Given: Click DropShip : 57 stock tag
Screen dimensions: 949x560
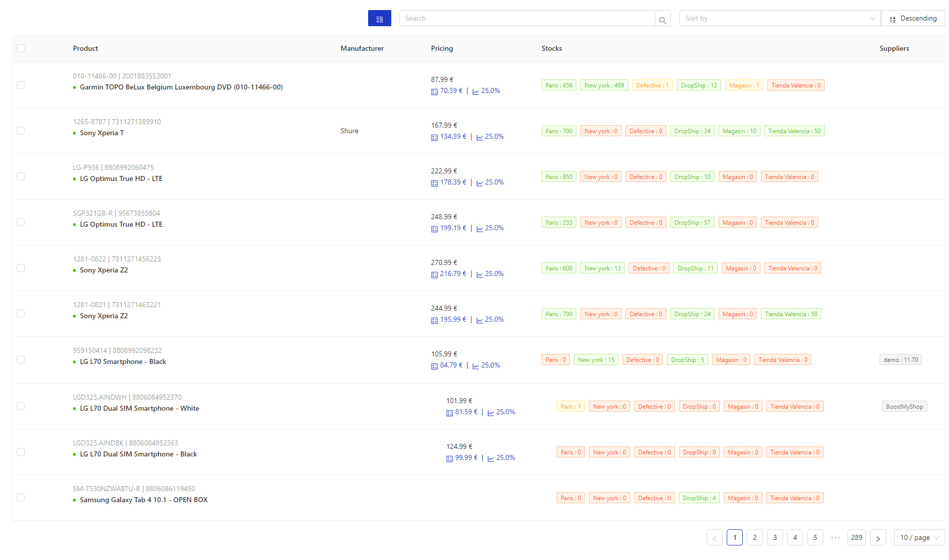Looking at the screenshot, I should click(x=692, y=223).
